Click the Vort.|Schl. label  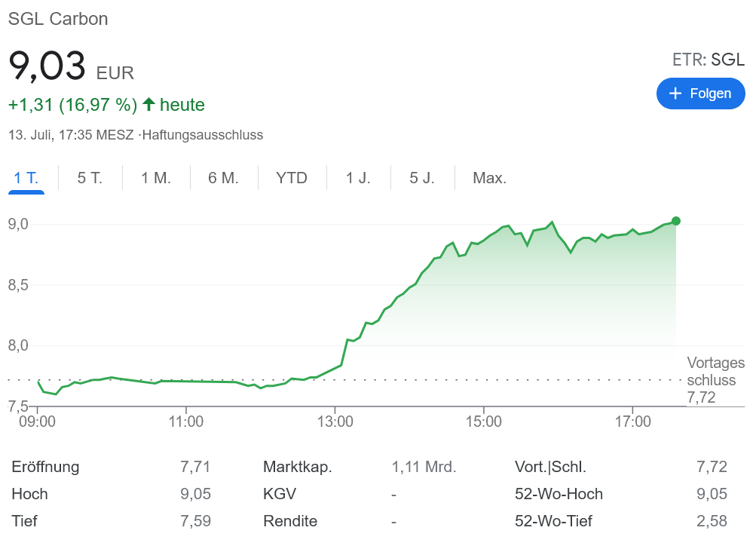pos(551,467)
